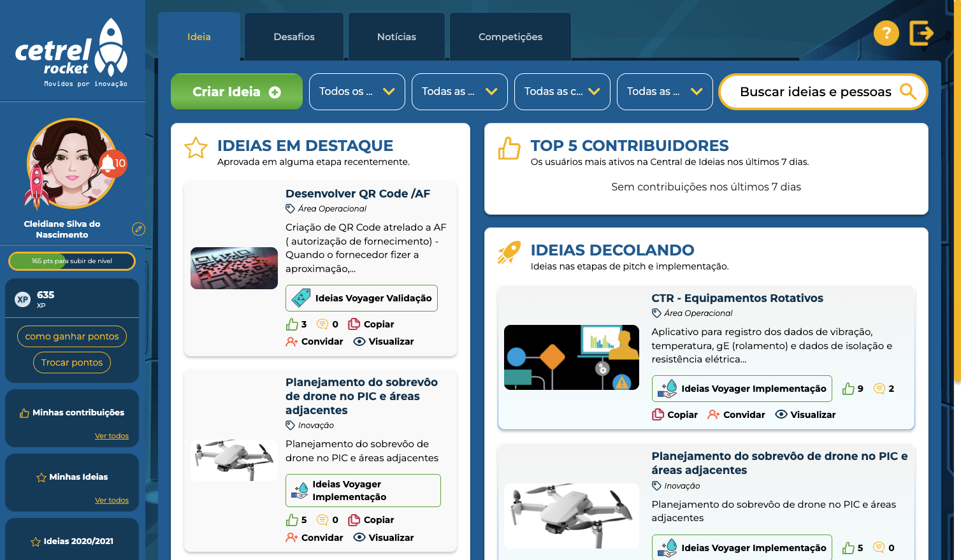961x560 pixels.
Task: Open the help question mark icon
Action: (x=886, y=33)
